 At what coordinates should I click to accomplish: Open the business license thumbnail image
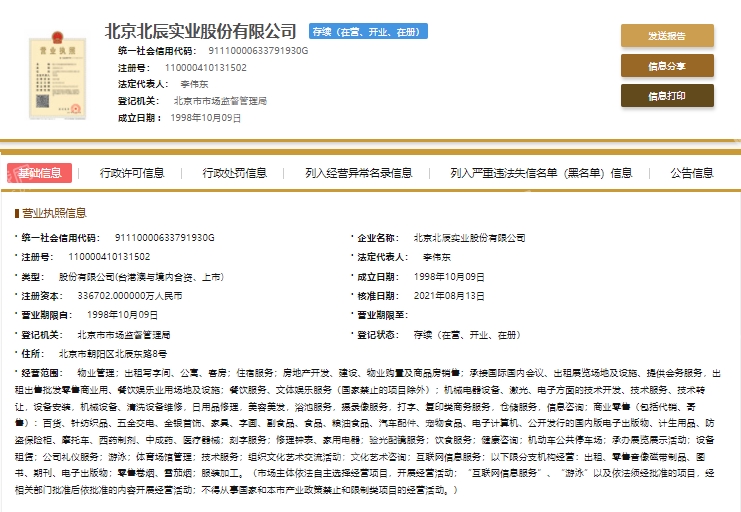click(57, 76)
